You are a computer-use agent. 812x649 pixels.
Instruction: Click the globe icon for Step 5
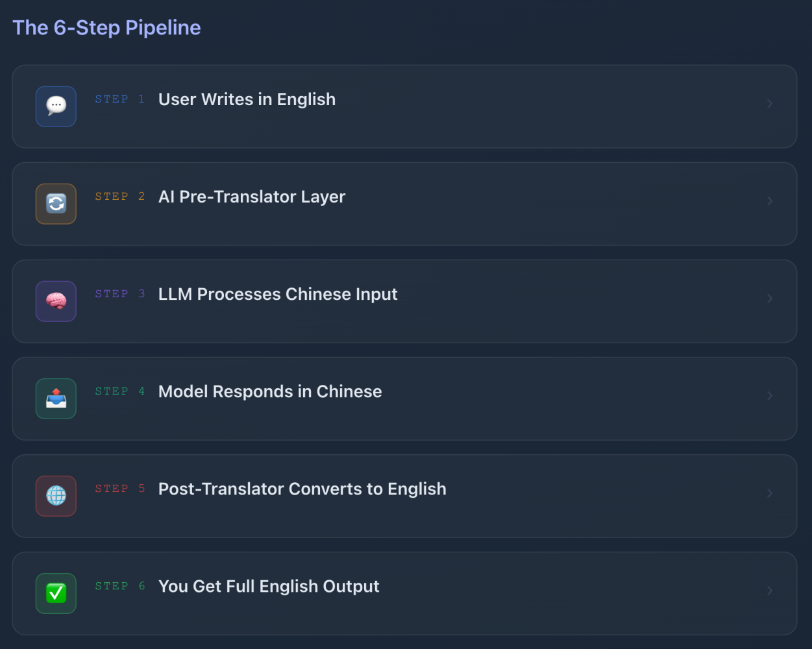pos(56,496)
